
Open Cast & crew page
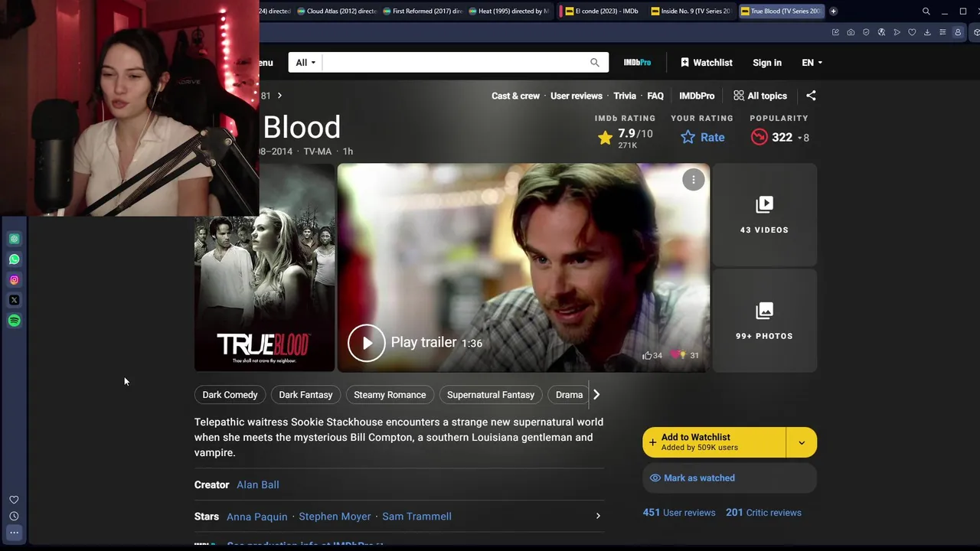[x=515, y=96]
